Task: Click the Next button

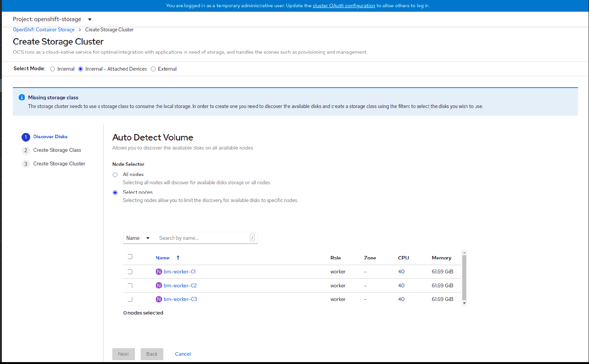Action: coord(124,354)
